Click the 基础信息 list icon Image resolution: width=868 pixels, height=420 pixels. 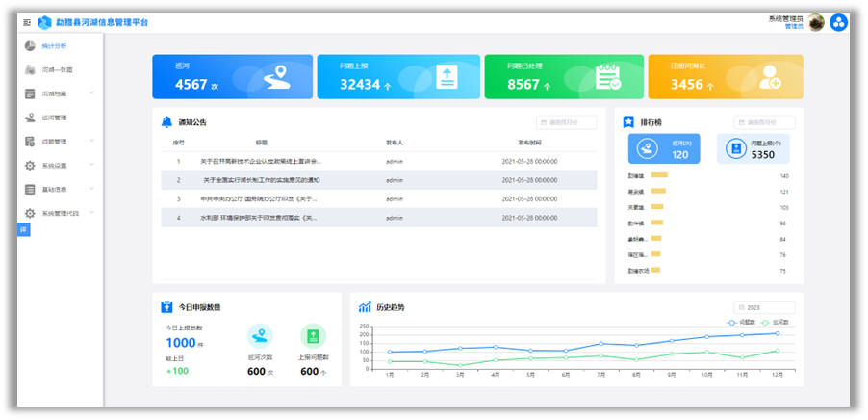click(31, 189)
